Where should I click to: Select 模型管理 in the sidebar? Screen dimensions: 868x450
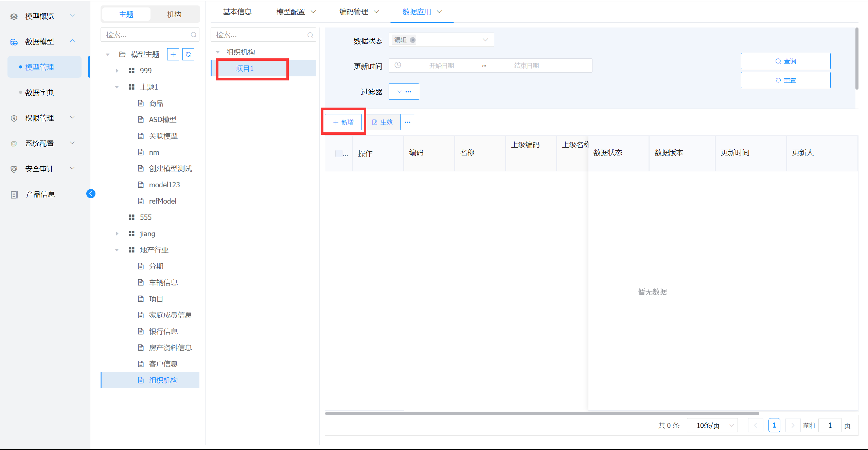(x=45, y=67)
